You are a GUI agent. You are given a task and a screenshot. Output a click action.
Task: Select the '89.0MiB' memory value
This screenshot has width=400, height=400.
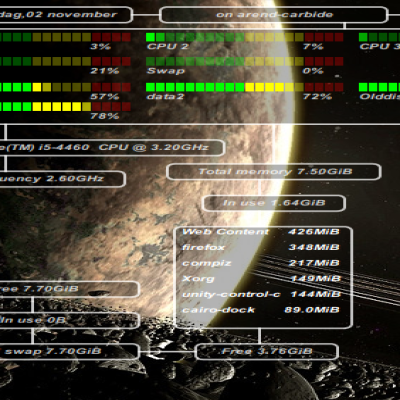pos(312,310)
